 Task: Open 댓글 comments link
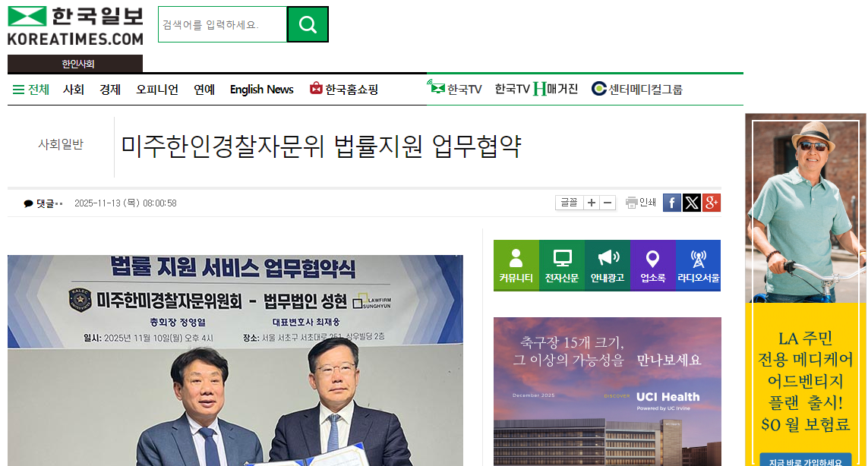(43, 203)
